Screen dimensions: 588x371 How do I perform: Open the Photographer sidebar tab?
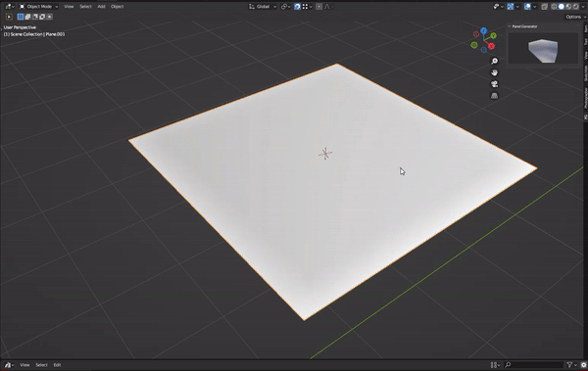pyautogui.click(x=585, y=98)
